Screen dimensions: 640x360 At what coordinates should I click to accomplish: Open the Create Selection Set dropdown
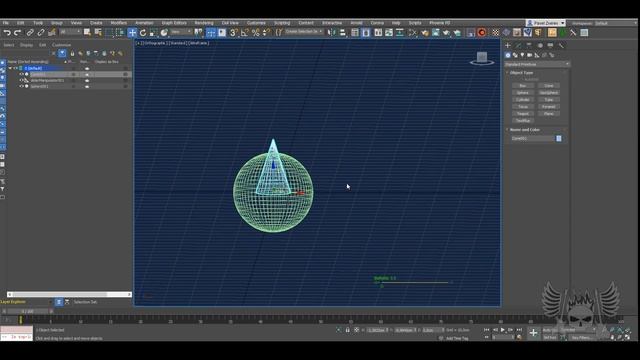(x=304, y=32)
